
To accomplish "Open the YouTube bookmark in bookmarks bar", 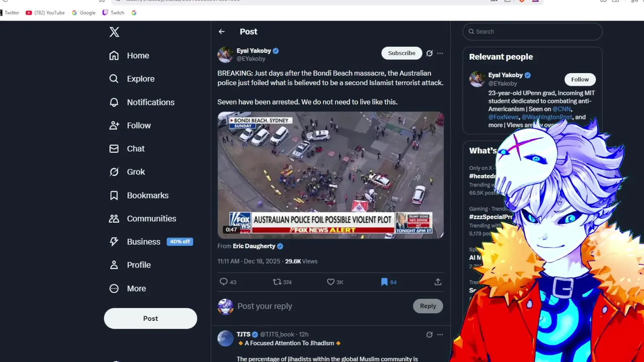I will click(x=45, y=13).
